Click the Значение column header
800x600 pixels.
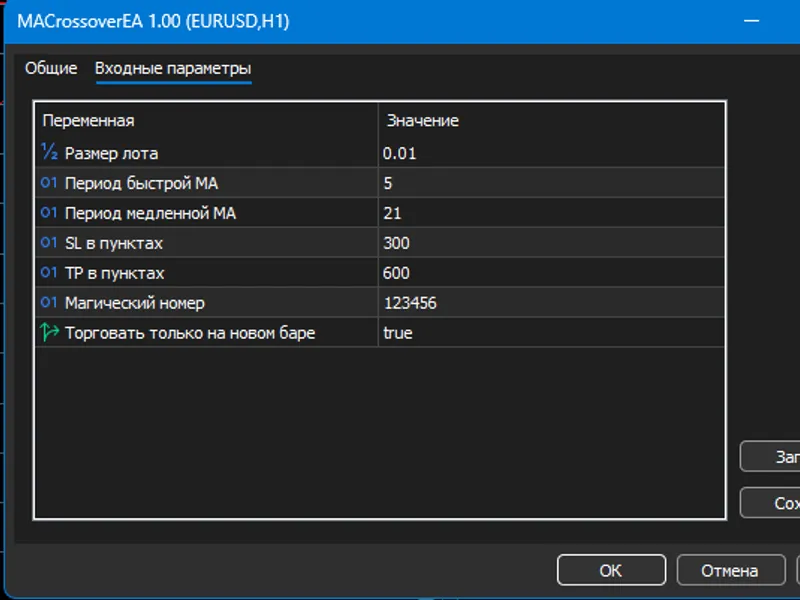(423, 121)
